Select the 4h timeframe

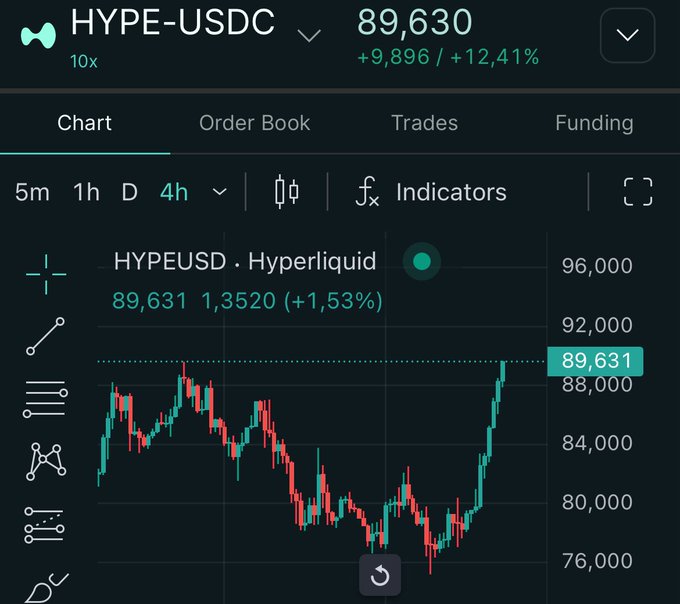(173, 192)
